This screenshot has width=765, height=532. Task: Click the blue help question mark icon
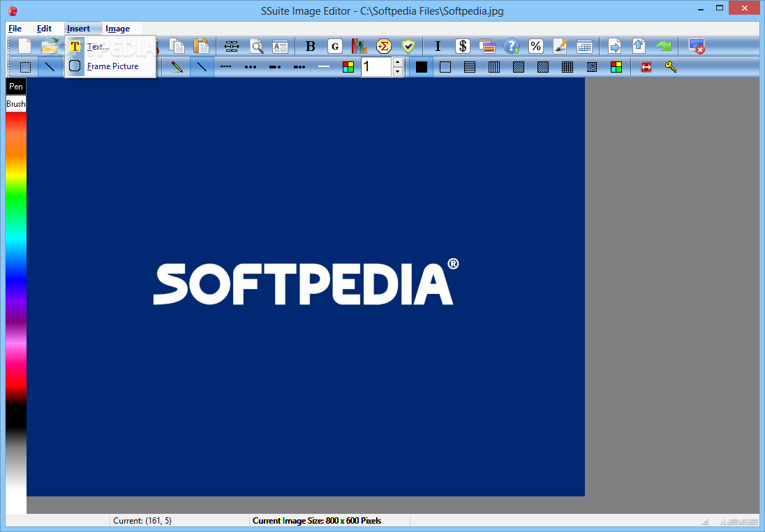(512, 46)
